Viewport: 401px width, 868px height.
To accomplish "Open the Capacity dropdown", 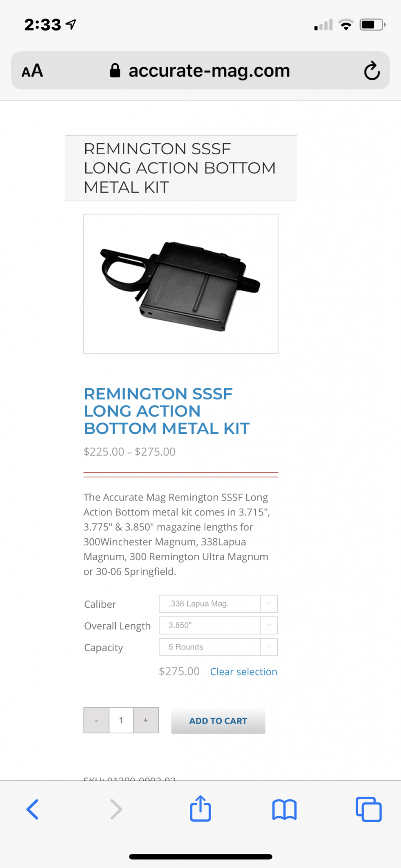I will (x=218, y=647).
